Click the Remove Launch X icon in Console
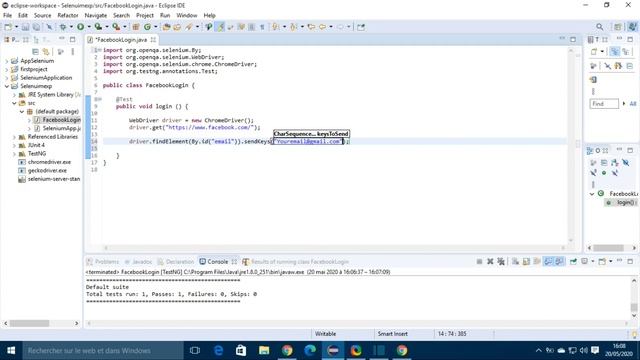 490,262
